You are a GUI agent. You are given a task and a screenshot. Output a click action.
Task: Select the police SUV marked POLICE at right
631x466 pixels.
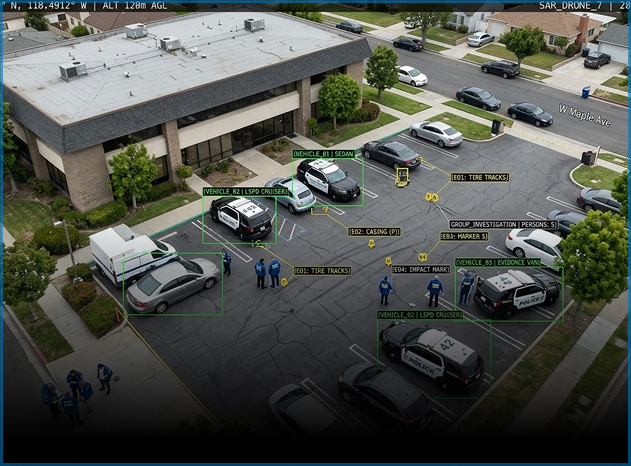tap(517, 291)
